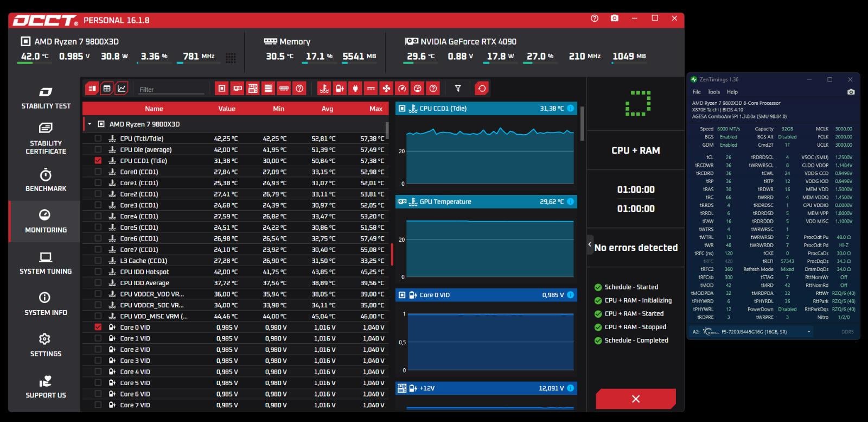Click the red X close-test button
Screen dimensions: 868x422
635,399
